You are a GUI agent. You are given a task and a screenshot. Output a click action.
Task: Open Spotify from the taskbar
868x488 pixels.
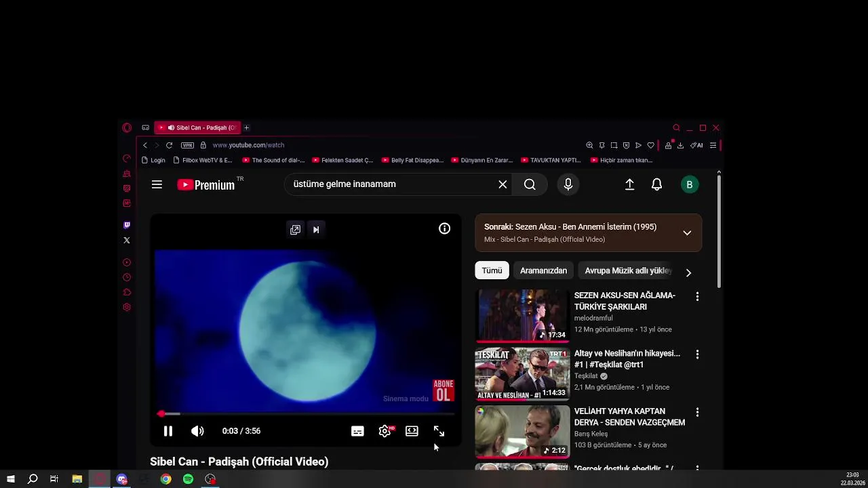(188, 479)
